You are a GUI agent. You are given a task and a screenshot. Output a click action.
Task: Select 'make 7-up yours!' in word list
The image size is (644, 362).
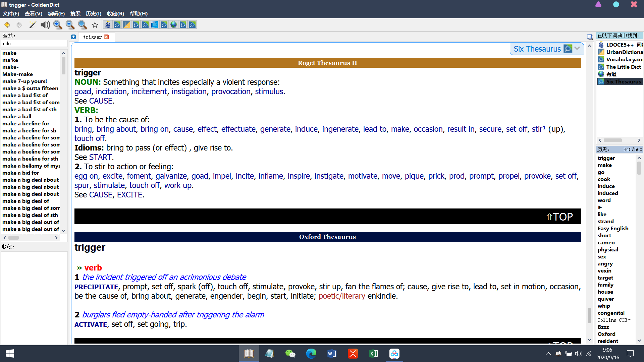pos(24,81)
